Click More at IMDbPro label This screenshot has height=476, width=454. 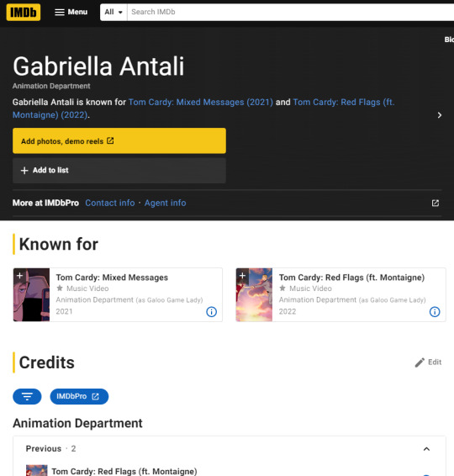click(45, 203)
